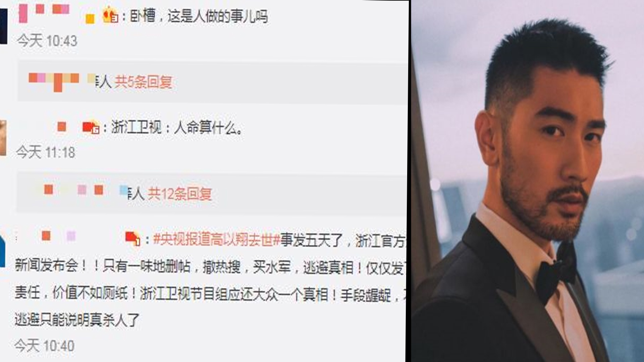Open the blurred username before "浙江卫视:人命算什么"
Screen dimensions: 644x362
tap(61, 127)
